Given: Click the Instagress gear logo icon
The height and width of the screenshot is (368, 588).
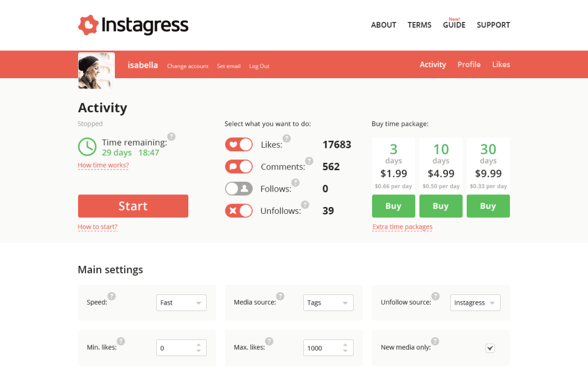Looking at the screenshot, I should [x=88, y=25].
